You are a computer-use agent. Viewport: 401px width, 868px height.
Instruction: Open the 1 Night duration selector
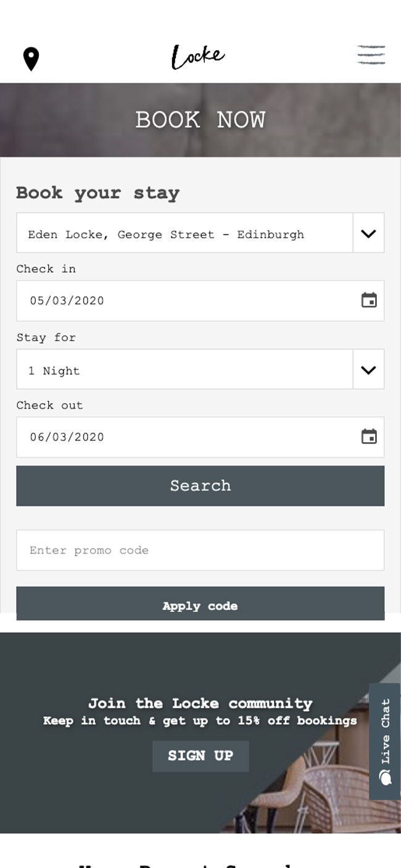(184, 370)
